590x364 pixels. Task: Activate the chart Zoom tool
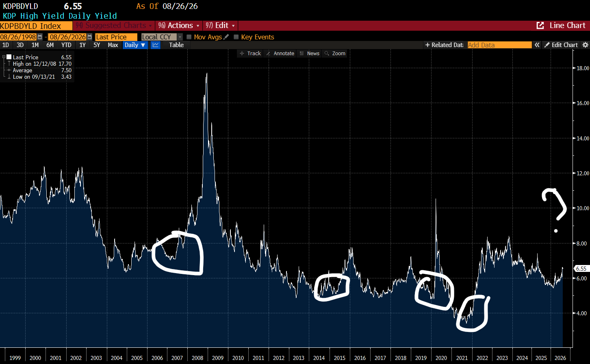(x=335, y=54)
